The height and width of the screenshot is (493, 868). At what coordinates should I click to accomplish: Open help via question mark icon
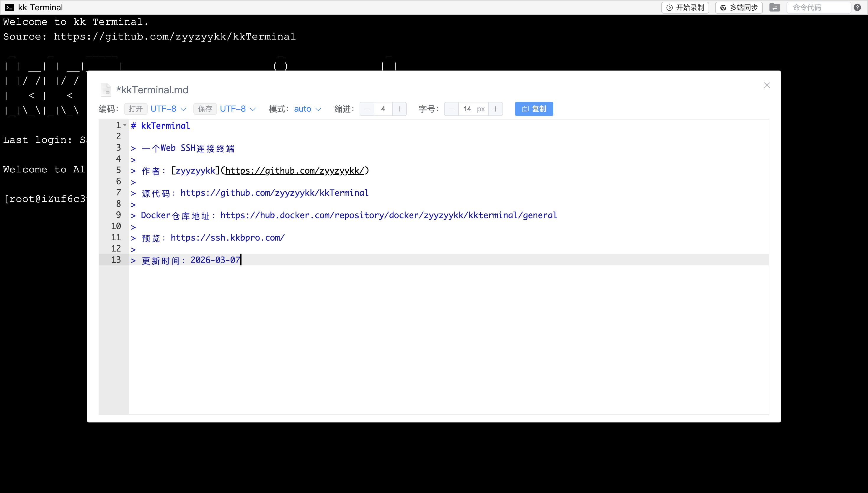point(857,7)
